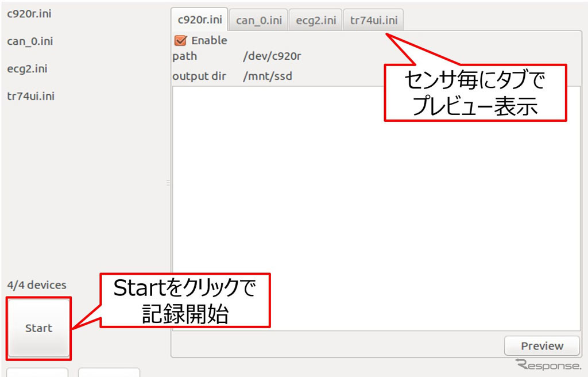
Task: Select c920r.ini in the left device list
Action: (x=29, y=14)
